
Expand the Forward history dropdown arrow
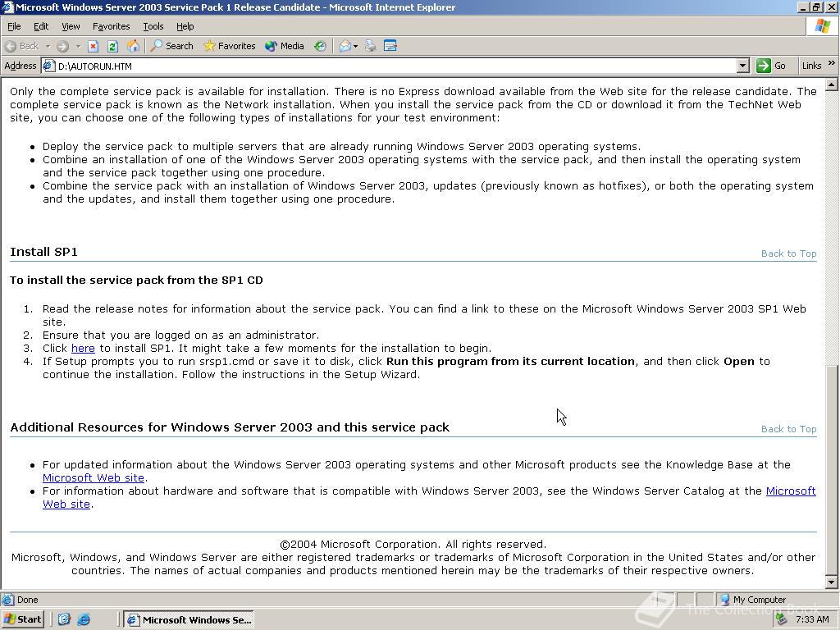click(x=78, y=46)
